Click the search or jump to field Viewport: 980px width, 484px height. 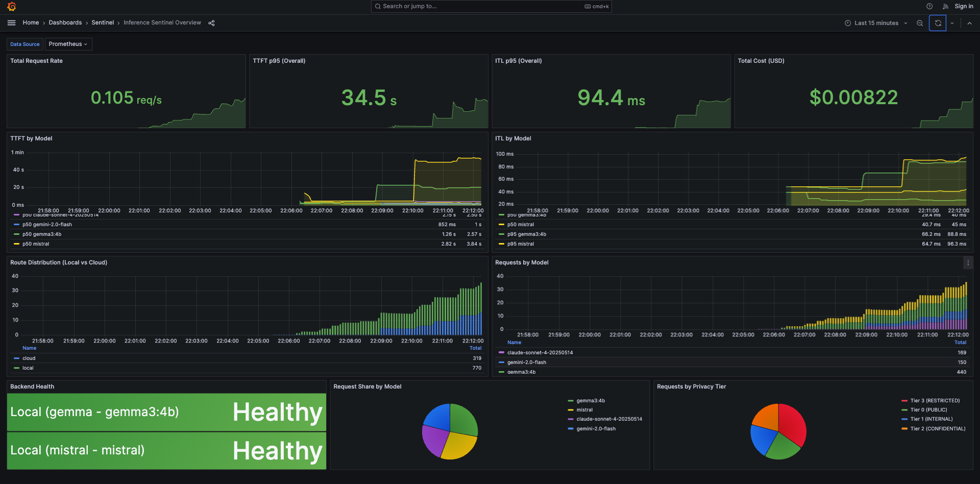coord(490,6)
